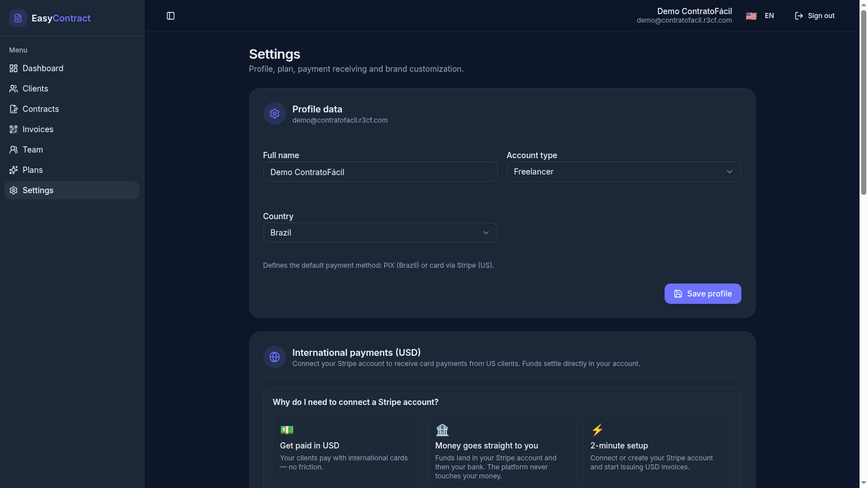Click the Full name input field
Image resolution: width=868 pixels, height=488 pixels.
380,172
